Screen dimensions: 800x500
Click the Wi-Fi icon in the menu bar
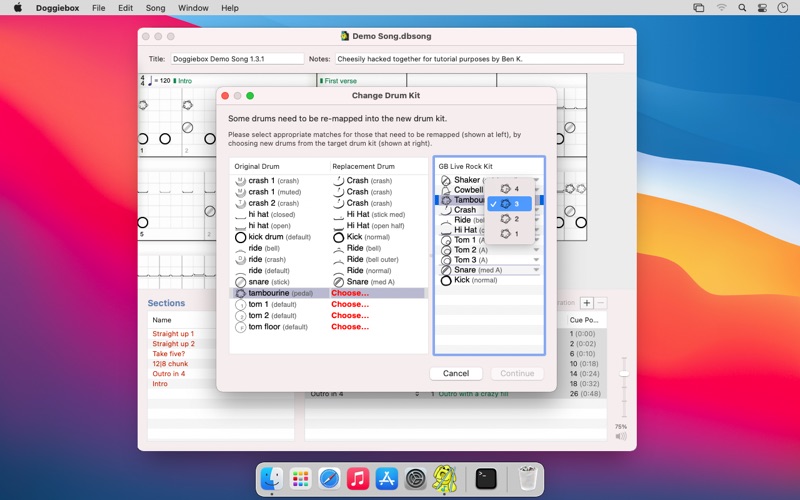721,8
